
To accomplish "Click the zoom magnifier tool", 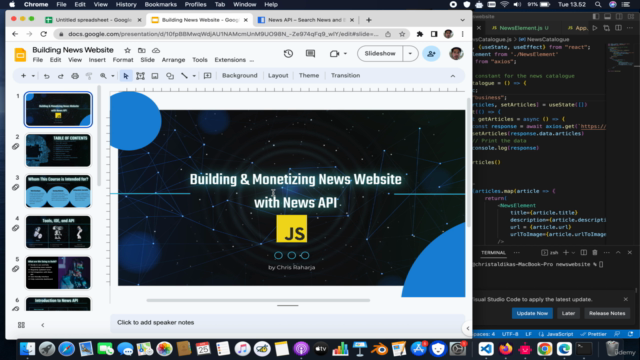I will click(103, 76).
